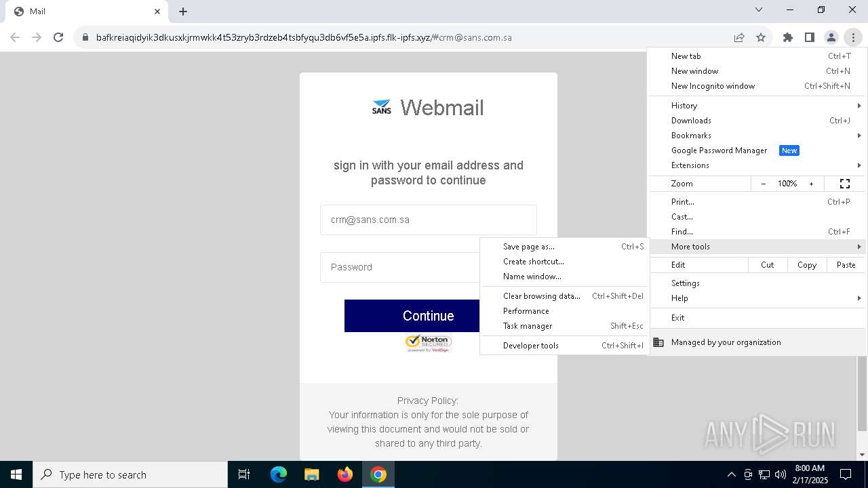Viewport: 868px width, 488px height.
Task: Expand the Bookmarks submenu
Action: [x=757, y=136]
